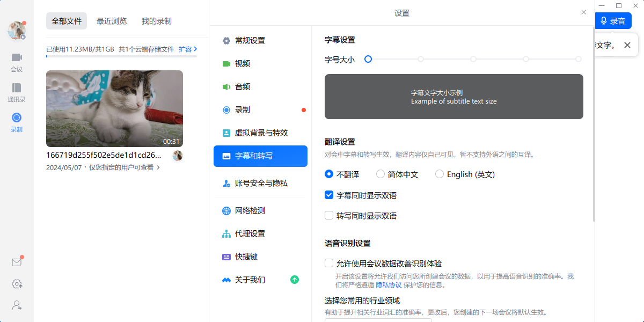The height and width of the screenshot is (322, 644).
Task: Open the industry field dropdown box
Action: pyautogui.click(x=378, y=320)
